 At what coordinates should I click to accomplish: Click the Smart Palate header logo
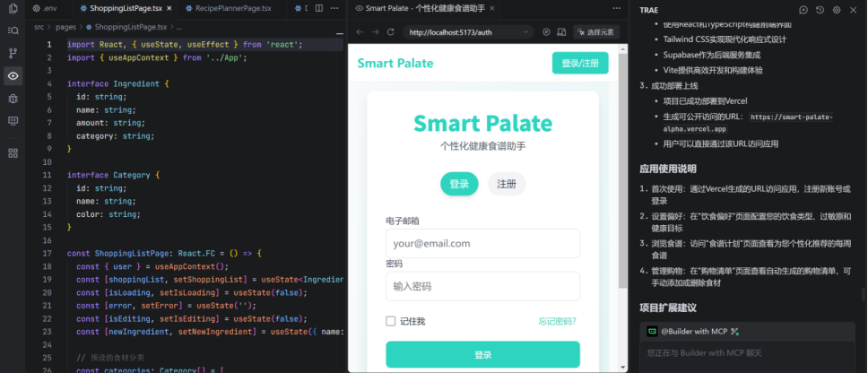(395, 63)
